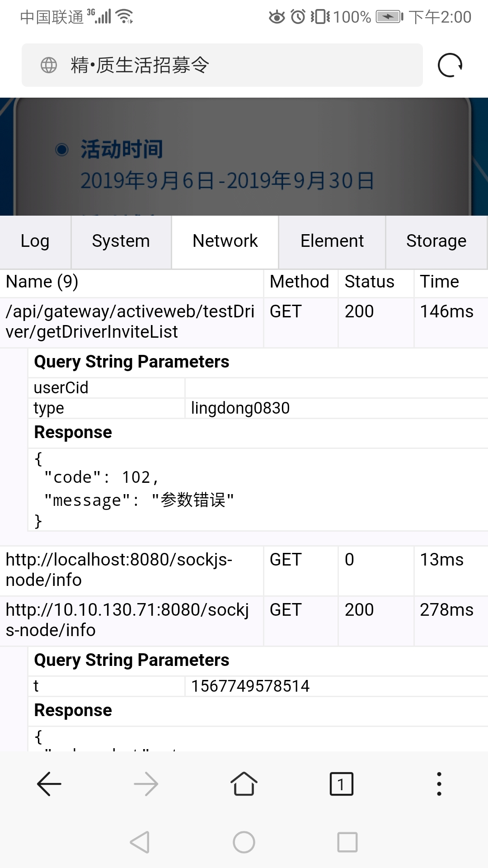This screenshot has width=488, height=868.
Task: Tap the Android back triangle button
Action: click(140, 842)
